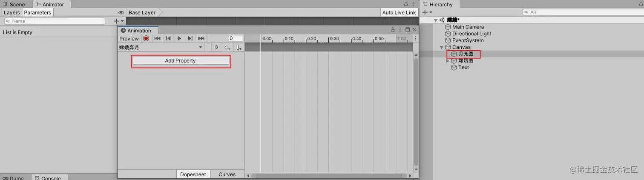Start keyframe recording with the red record button
Image resolution: width=644 pixels, height=180 pixels.
point(146,38)
